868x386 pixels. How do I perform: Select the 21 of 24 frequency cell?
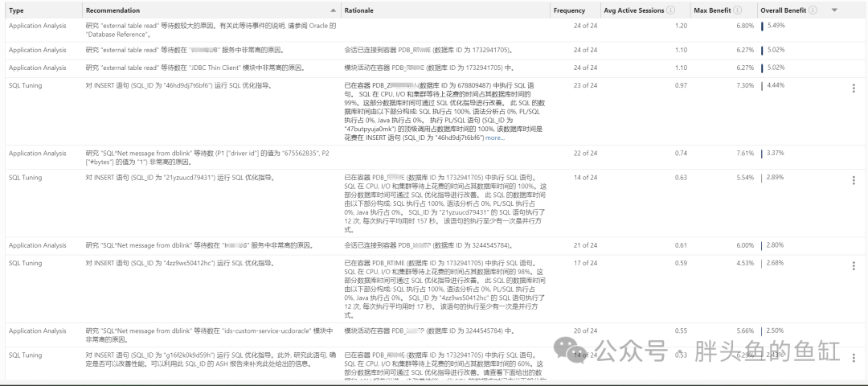[x=586, y=245]
